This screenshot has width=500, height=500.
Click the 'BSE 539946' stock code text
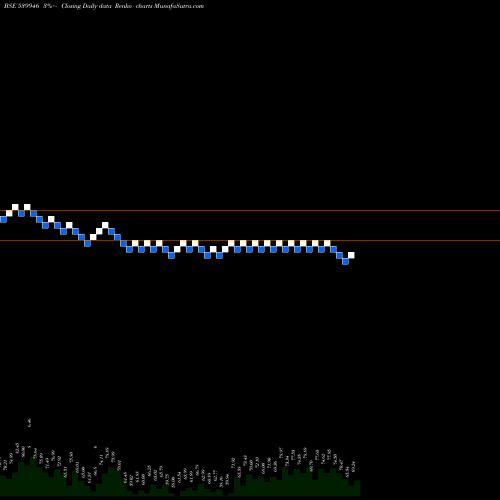[21, 6]
